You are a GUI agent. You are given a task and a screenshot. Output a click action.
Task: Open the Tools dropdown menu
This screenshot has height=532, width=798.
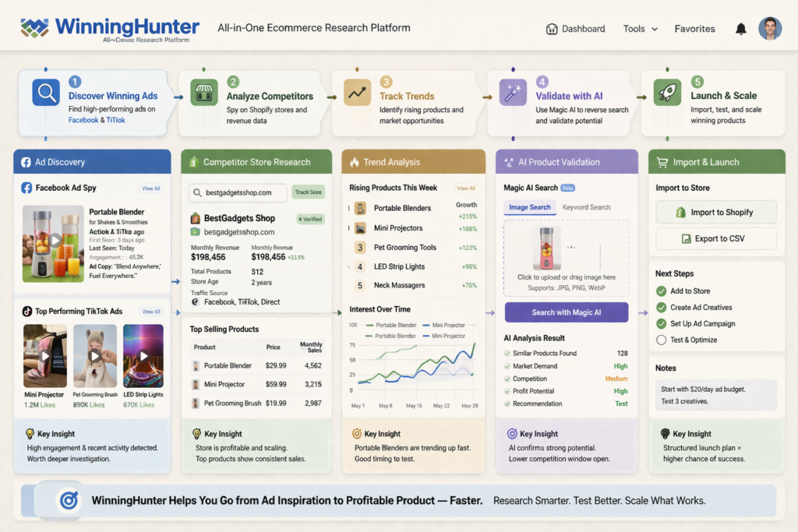point(639,28)
